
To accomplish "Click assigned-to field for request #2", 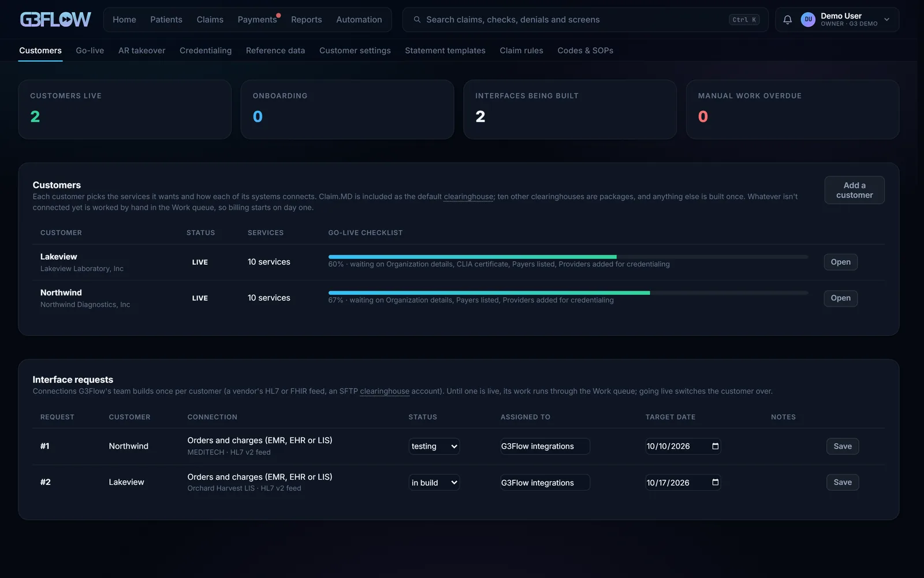I will (x=545, y=483).
